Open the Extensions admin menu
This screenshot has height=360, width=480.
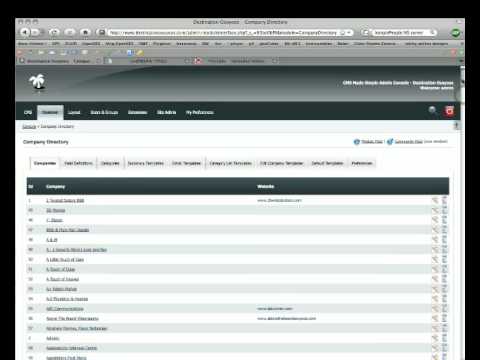pyautogui.click(x=138, y=112)
